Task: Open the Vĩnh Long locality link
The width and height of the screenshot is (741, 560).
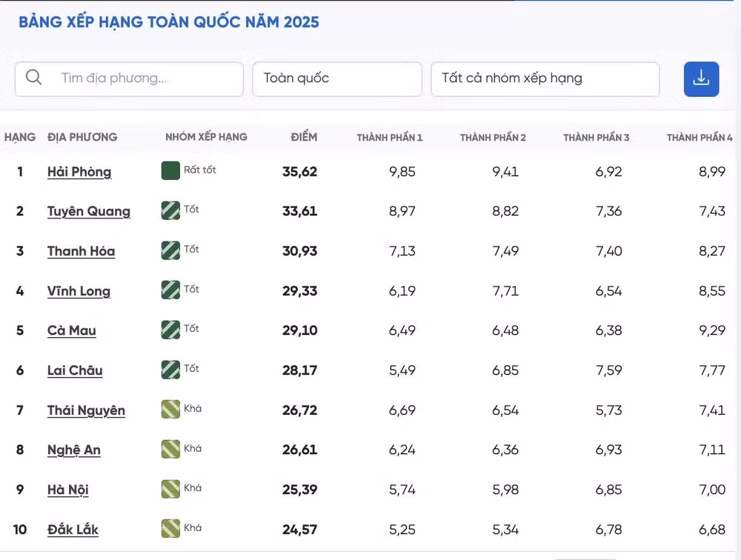Action: (79, 291)
